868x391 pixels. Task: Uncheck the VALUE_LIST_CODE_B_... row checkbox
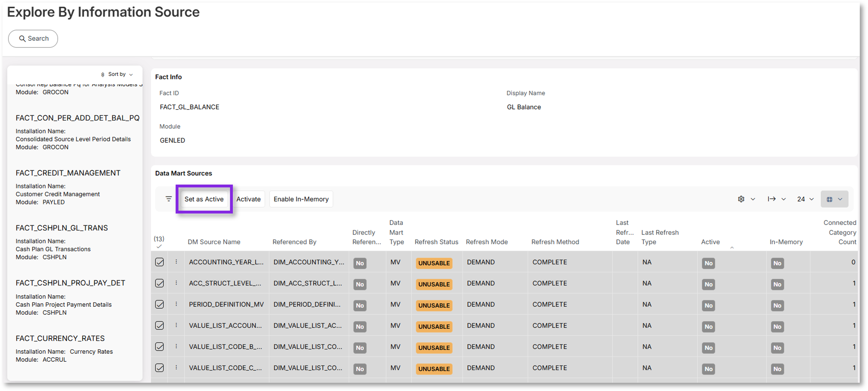click(159, 347)
